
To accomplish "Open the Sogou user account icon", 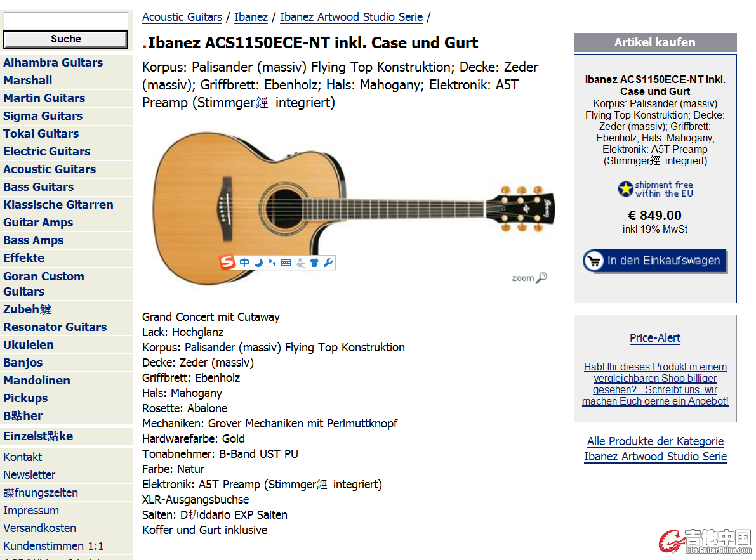I will pos(300,263).
